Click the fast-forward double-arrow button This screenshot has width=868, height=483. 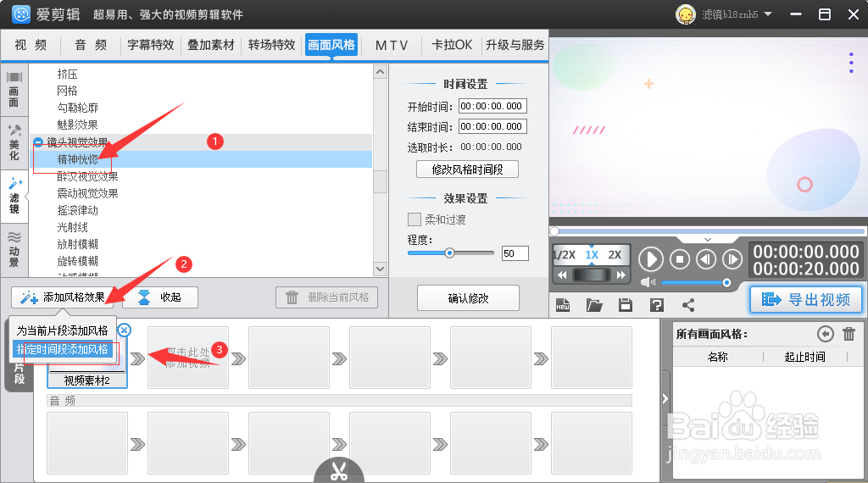click(x=621, y=275)
